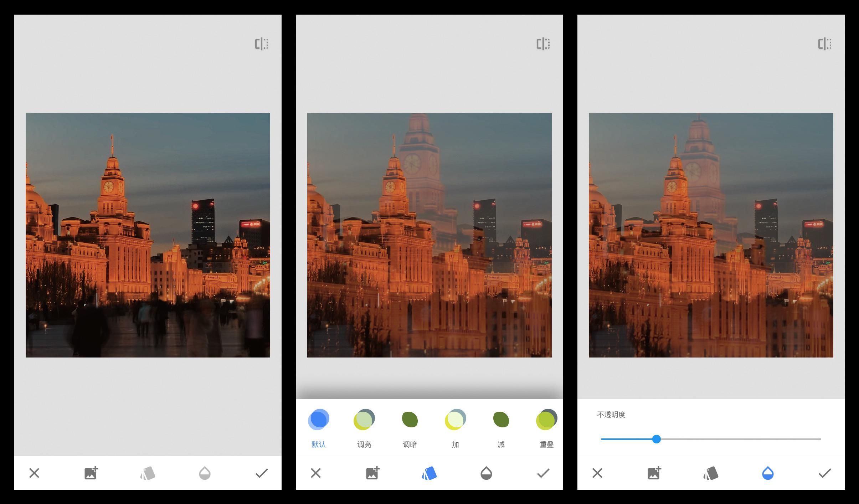859x504 pixels.
Task: Open opacity droplet icon in left panel
Action: [205, 473]
